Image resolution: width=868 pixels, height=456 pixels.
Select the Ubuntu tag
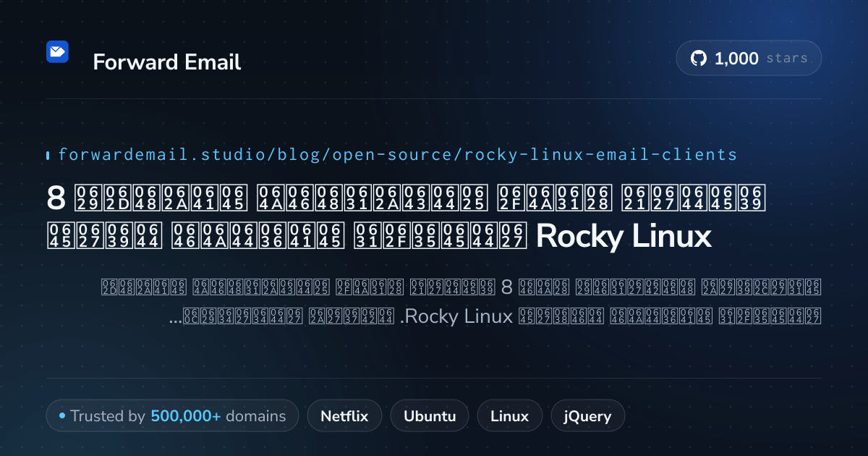click(x=430, y=416)
